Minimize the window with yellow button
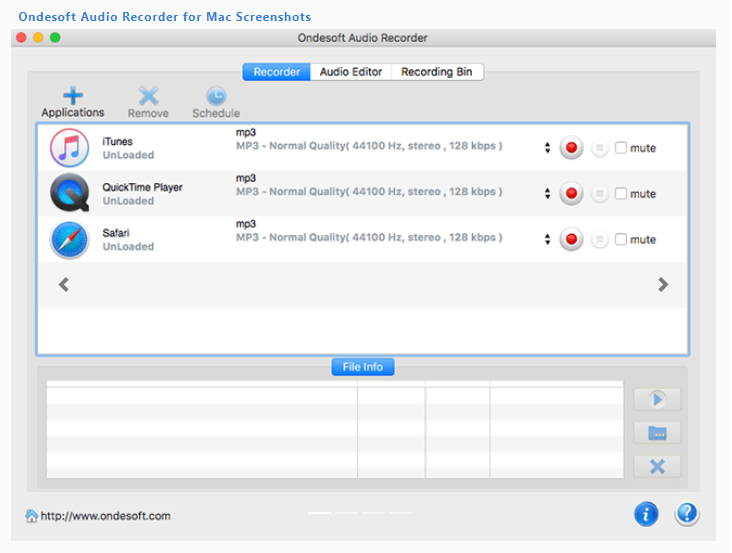732x553 pixels. pyautogui.click(x=38, y=37)
